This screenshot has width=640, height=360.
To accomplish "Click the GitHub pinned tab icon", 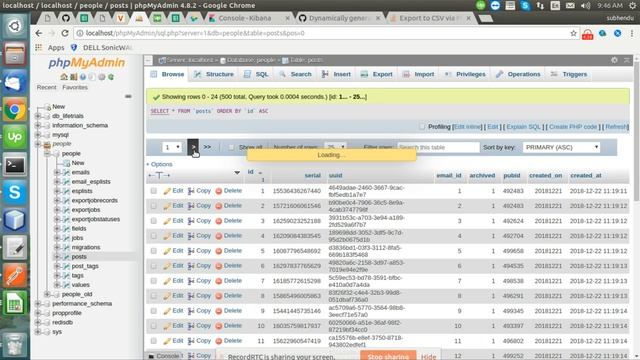I will [x=66, y=18].
